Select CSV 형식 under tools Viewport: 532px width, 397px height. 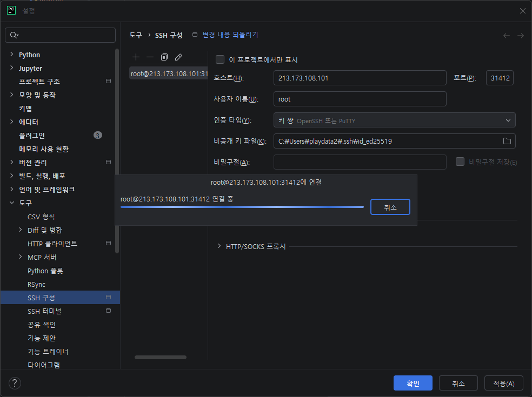pos(41,217)
